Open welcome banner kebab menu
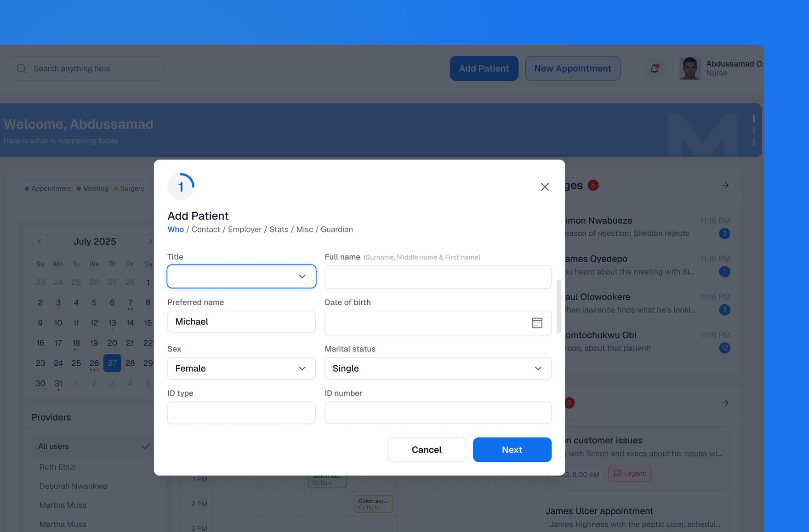Viewport: 809px width, 532px height. (754, 130)
